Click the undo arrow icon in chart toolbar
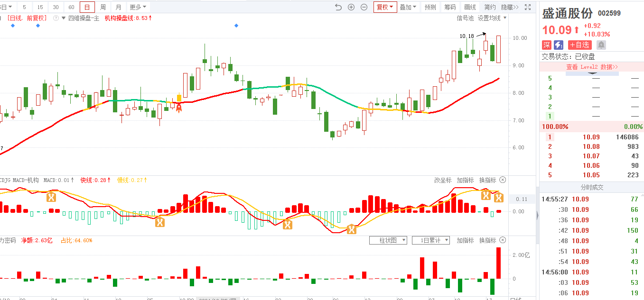The height and width of the screenshot is (300, 644). 338,7
